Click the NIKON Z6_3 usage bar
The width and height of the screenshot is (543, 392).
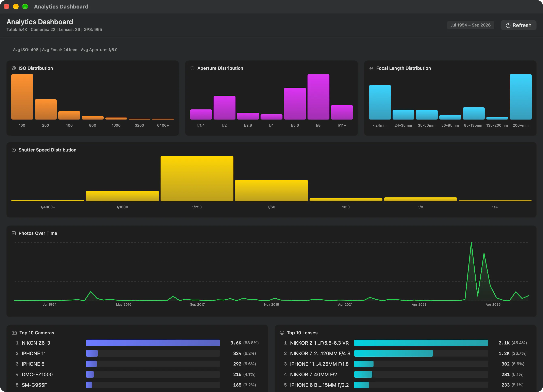[153, 343]
